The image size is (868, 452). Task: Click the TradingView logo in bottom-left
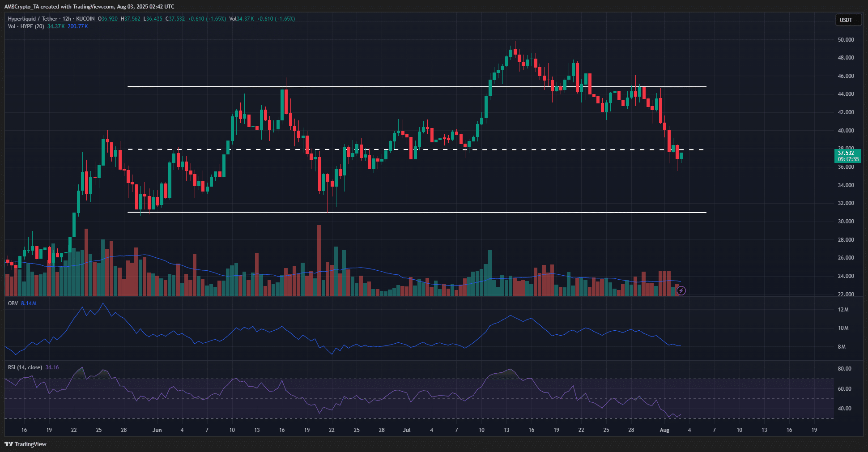pyautogui.click(x=26, y=444)
